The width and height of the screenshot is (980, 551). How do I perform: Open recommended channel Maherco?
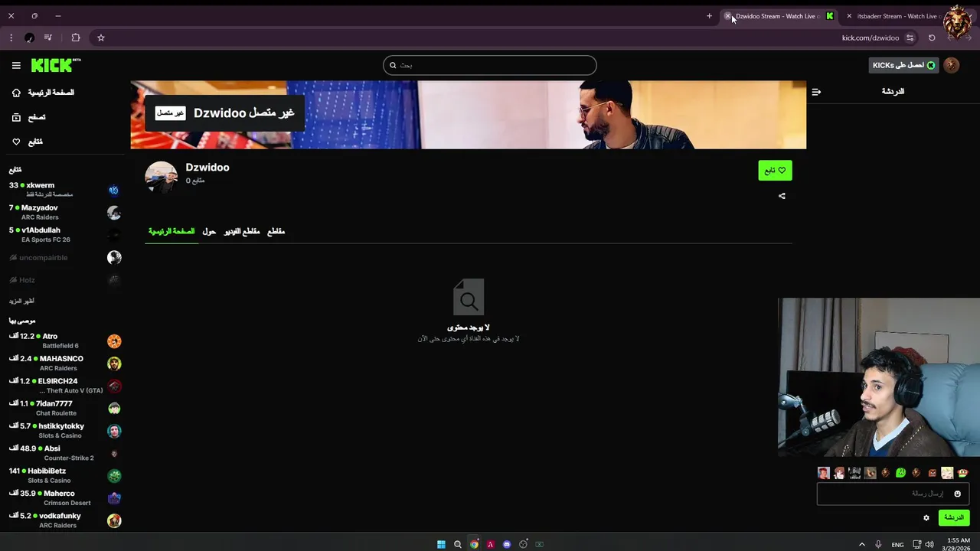pyautogui.click(x=64, y=497)
